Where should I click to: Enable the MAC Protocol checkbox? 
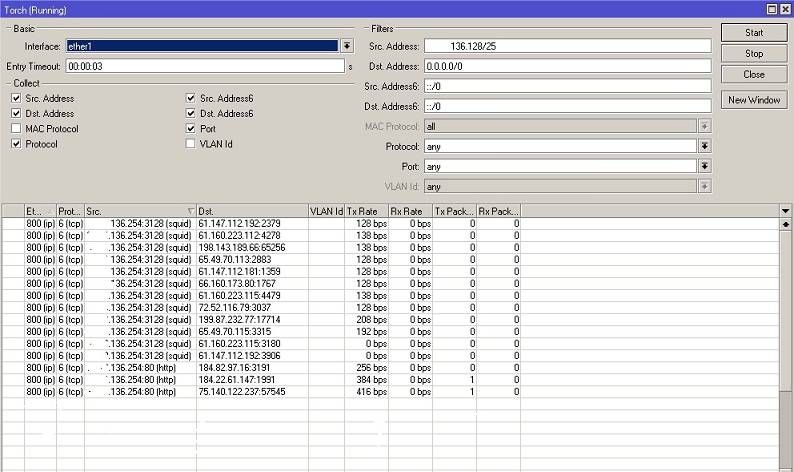16,129
